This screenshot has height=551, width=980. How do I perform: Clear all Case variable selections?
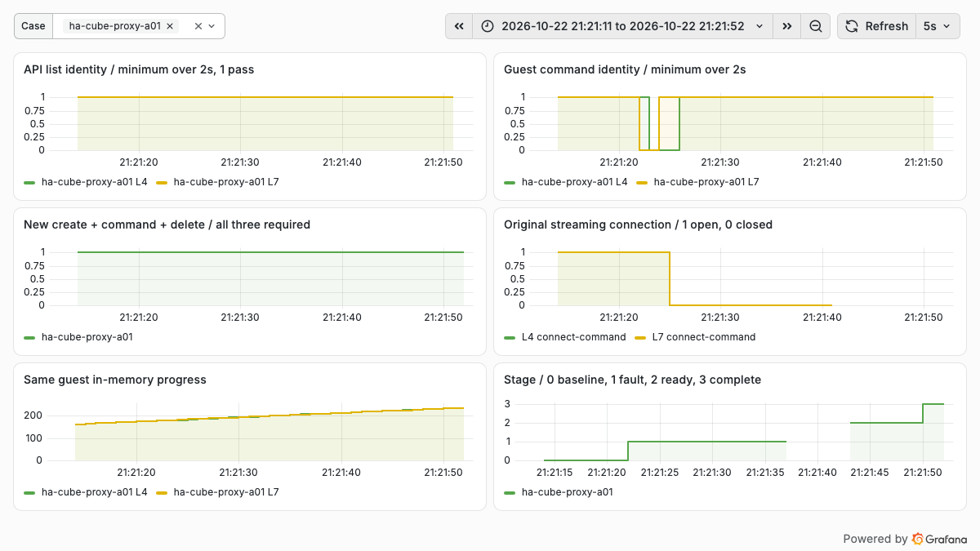click(x=198, y=26)
